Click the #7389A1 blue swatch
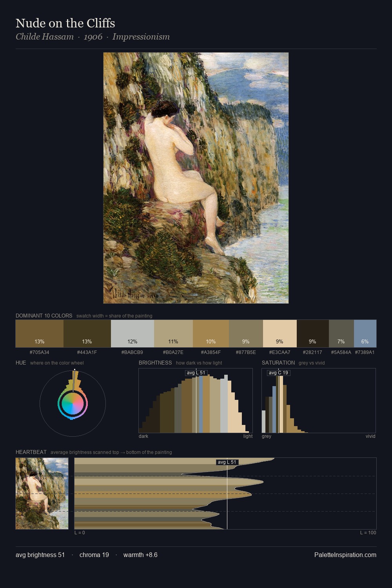392x588 pixels. 365,334
